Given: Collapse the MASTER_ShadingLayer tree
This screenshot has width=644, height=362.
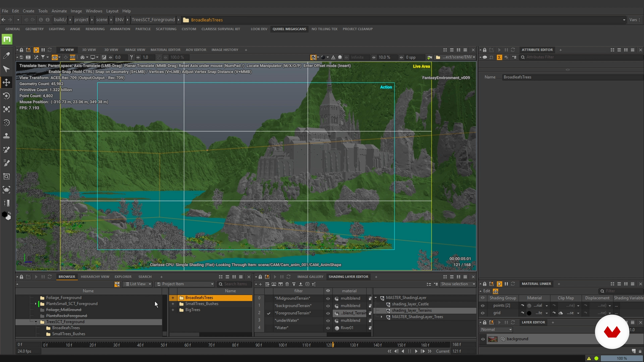Looking at the screenshot, I should (376, 298).
